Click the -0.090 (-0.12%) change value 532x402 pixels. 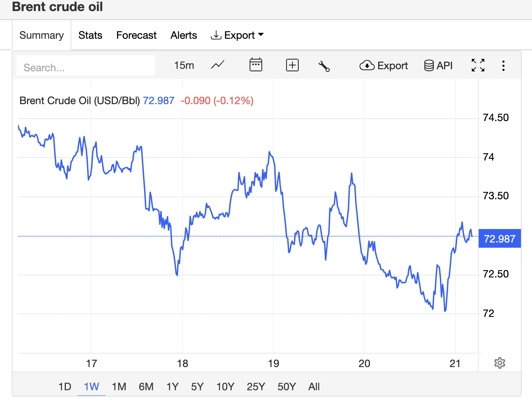point(217,101)
